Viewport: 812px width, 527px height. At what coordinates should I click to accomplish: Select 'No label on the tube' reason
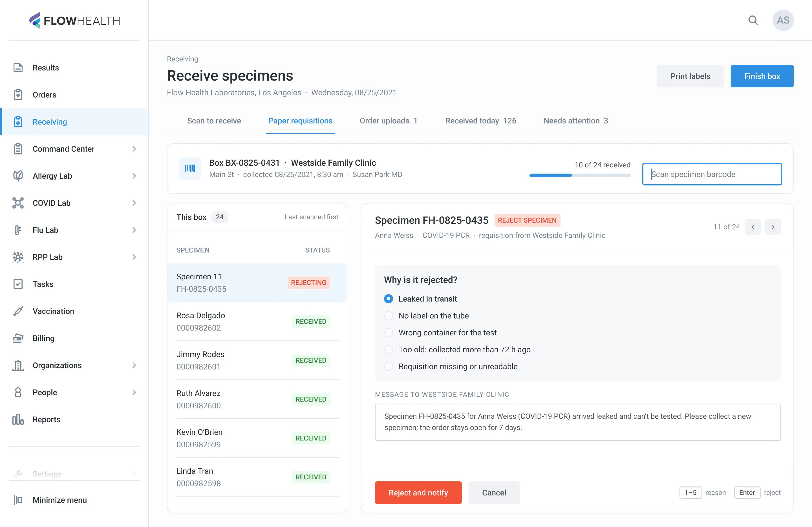click(x=389, y=316)
